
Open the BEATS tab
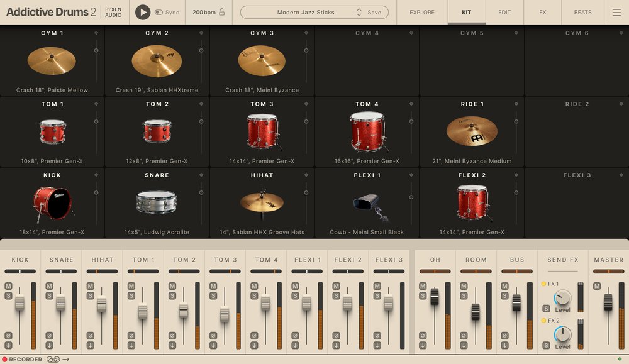(x=582, y=12)
